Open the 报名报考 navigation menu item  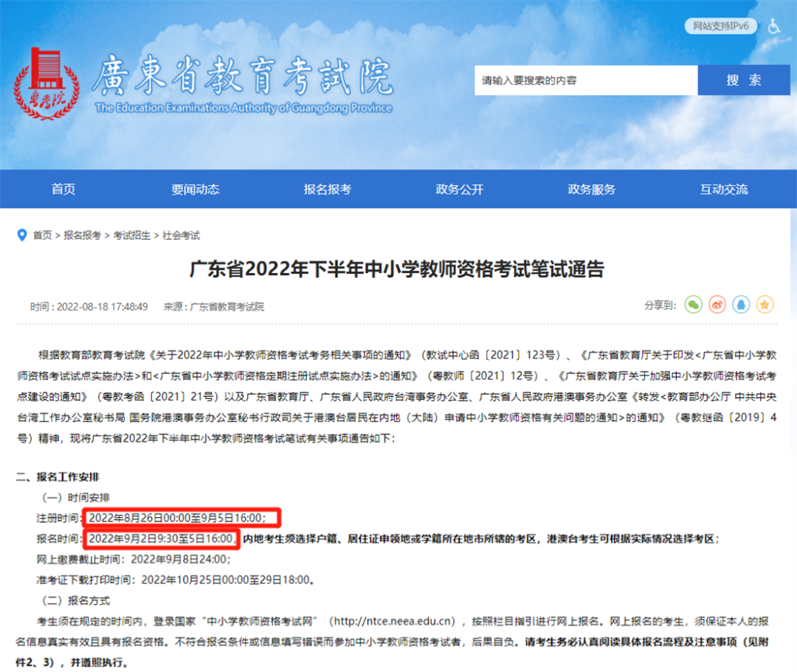(328, 190)
